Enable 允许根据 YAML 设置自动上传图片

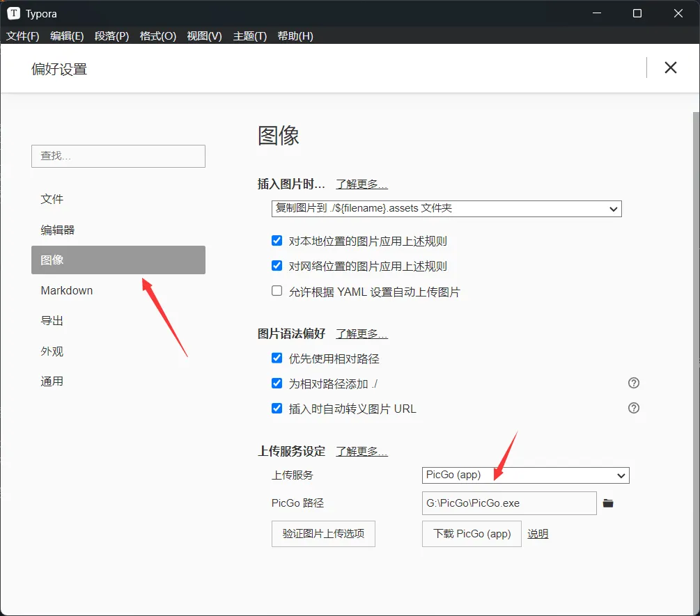tap(277, 291)
